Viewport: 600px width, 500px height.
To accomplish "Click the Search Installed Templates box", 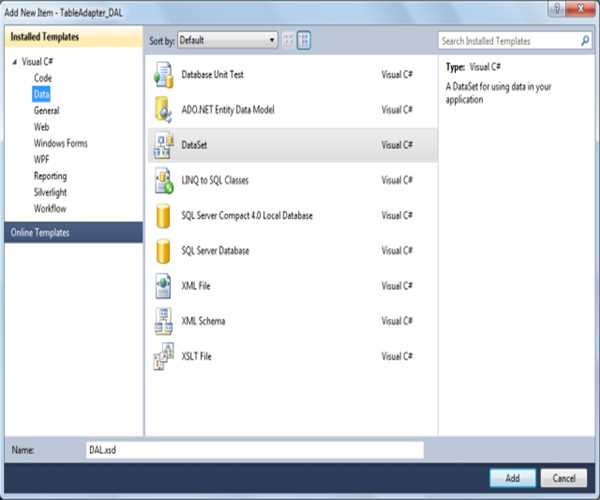I will coord(508,41).
